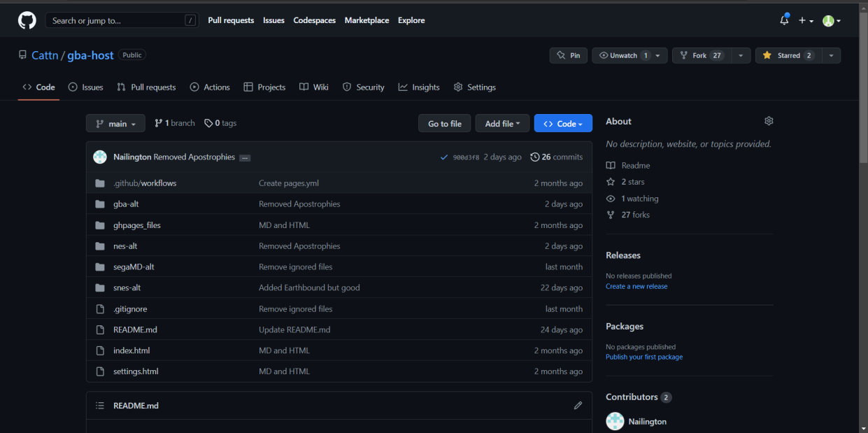Open Pull requests from the top navigation
Image resolution: width=868 pixels, height=433 pixels.
(231, 20)
